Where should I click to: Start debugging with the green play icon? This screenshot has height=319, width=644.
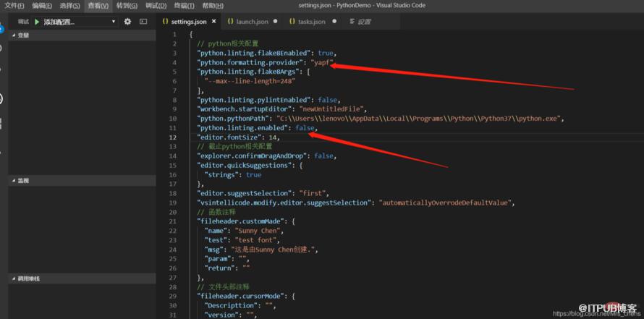37,22
